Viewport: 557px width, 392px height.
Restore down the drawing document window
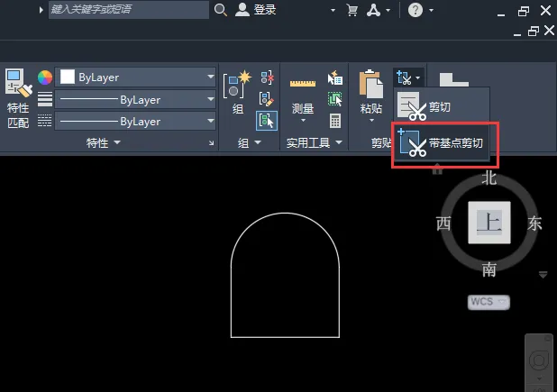534,31
